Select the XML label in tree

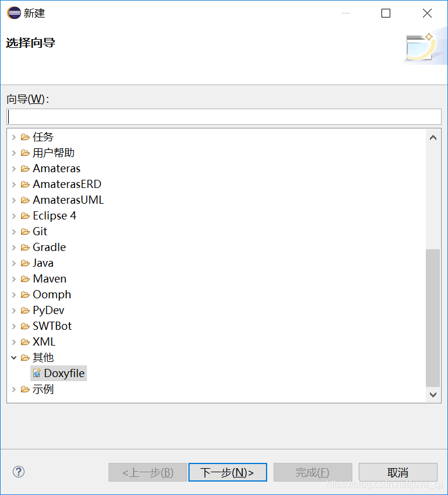coord(44,342)
